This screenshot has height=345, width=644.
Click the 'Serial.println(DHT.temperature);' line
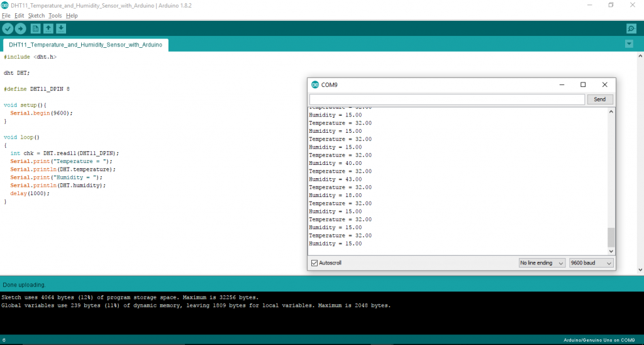click(63, 169)
